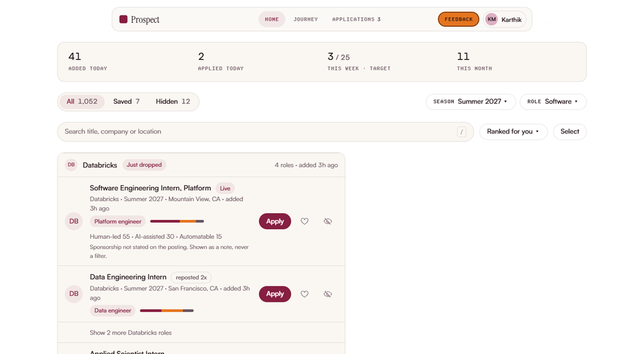Open the Season Summer 2027 dropdown

(x=470, y=101)
